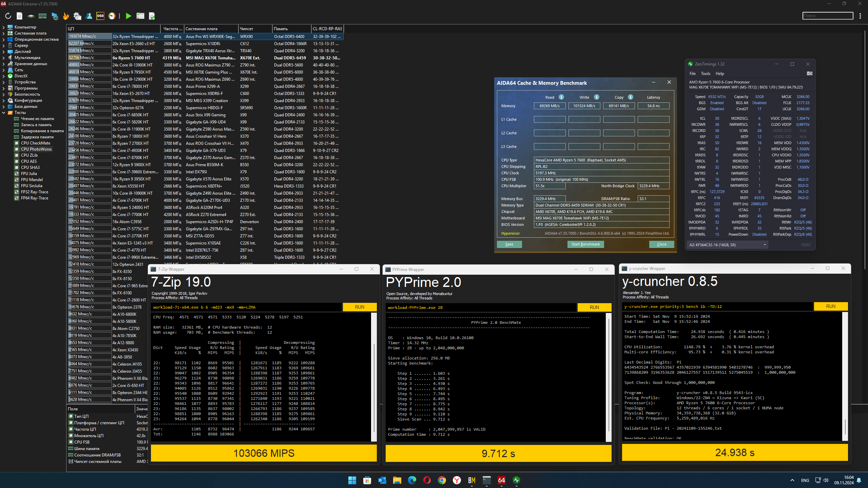Toggle the OSD panel toolbar icon
The image size is (868, 488).
coord(100,16)
